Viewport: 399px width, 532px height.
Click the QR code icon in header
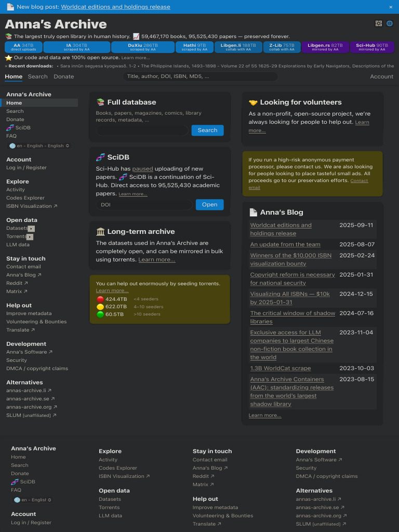click(x=379, y=23)
